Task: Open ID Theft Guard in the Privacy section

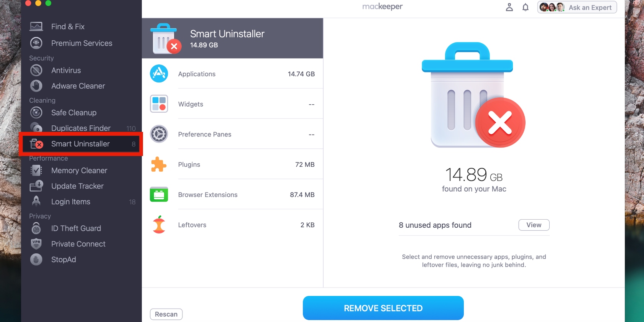Action: (x=76, y=228)
